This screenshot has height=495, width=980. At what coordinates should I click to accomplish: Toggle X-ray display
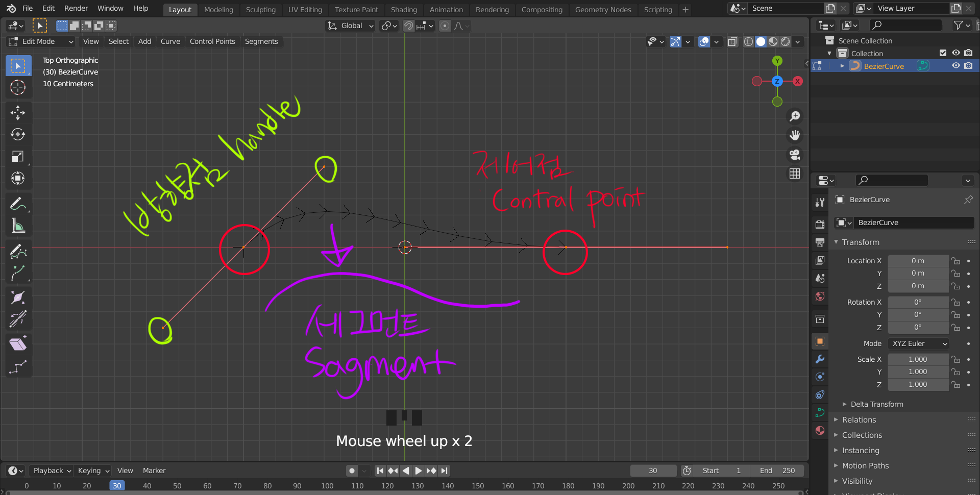(732, 42)
